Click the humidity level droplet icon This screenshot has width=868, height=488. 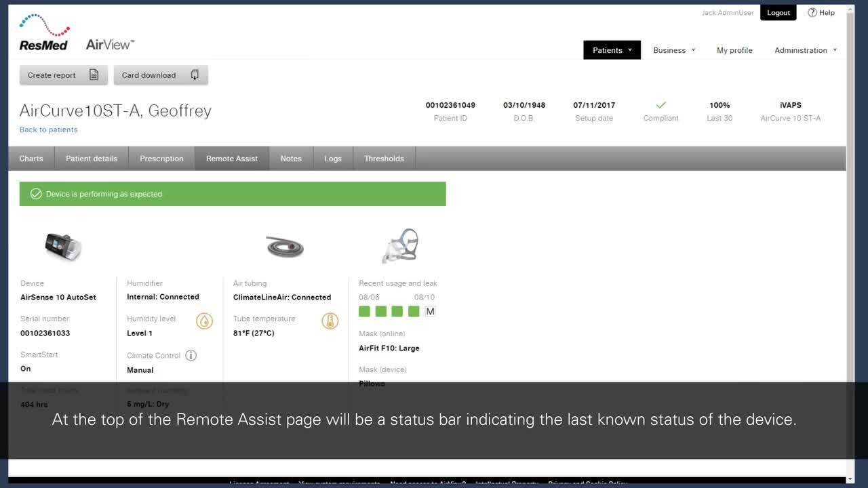pyautogui.click(x=204, y=321)
